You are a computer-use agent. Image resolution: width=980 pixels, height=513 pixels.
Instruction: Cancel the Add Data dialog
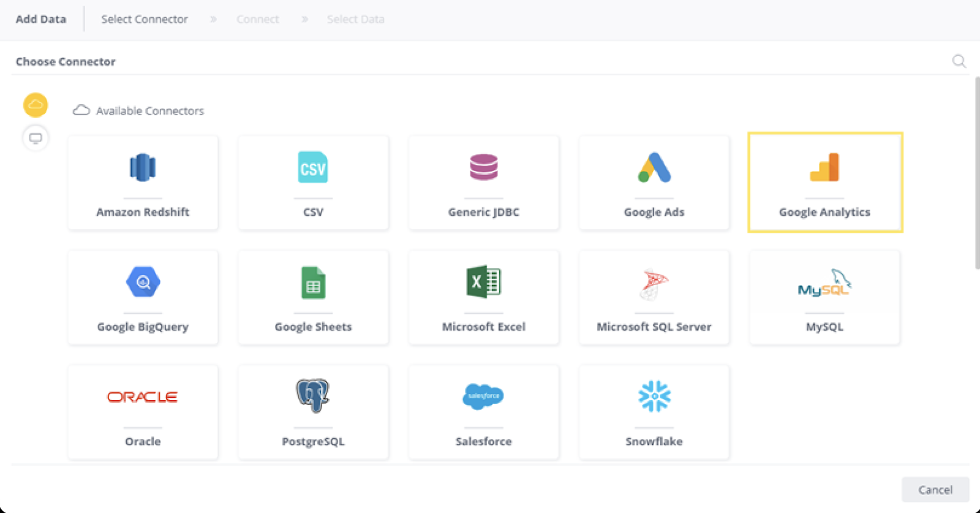pos(935,490)
